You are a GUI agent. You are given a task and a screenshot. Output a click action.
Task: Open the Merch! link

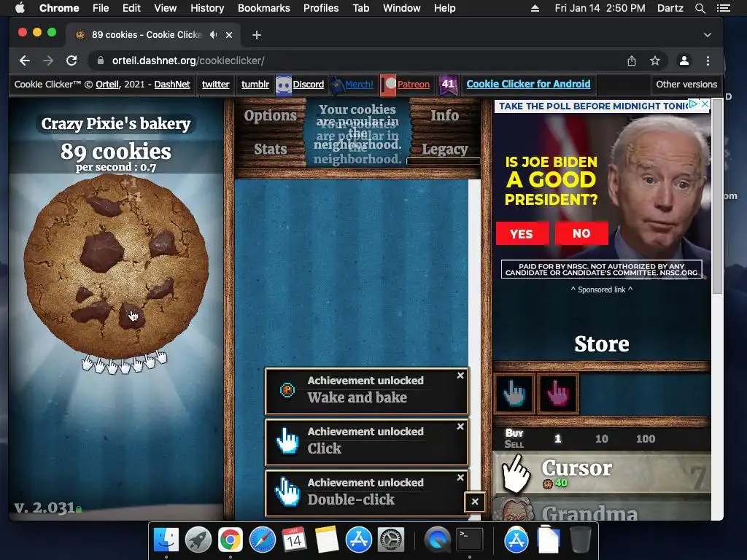coord(359,85)
